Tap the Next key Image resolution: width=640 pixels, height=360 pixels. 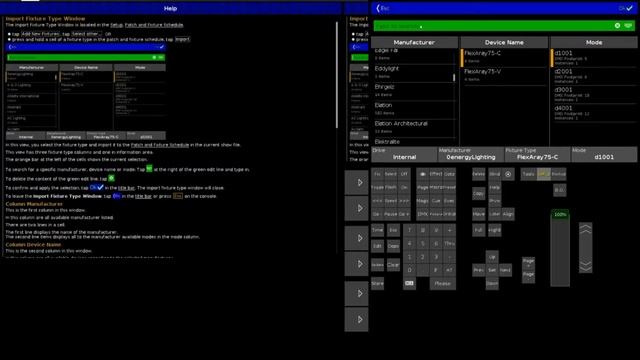(x=505, y=270)
